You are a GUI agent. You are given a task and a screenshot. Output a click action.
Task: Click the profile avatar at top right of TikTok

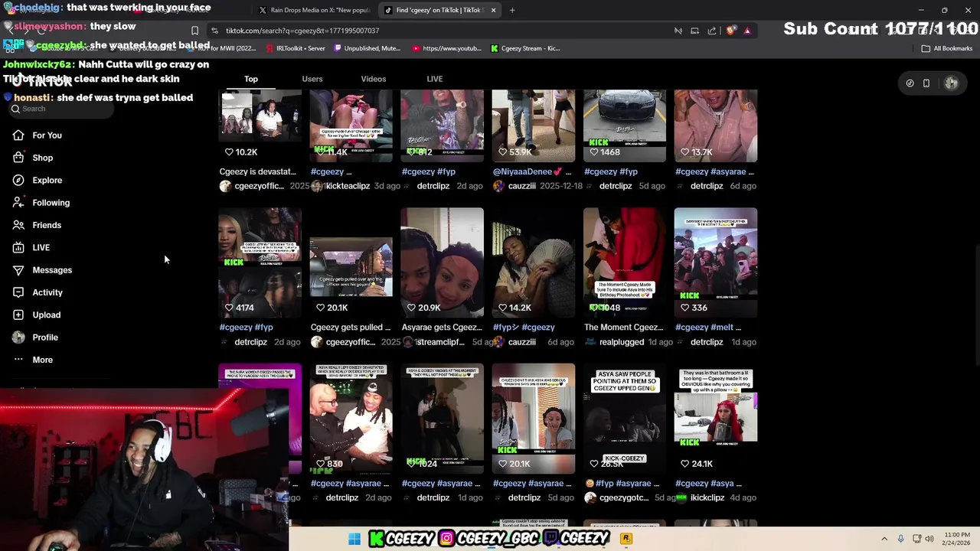951,83
